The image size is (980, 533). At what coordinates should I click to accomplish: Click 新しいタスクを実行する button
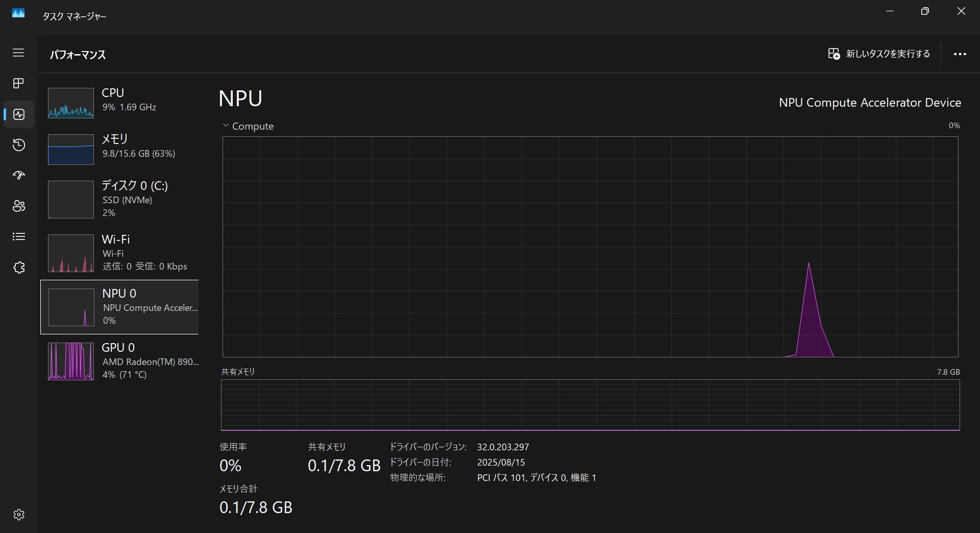(x=879, y=54)
